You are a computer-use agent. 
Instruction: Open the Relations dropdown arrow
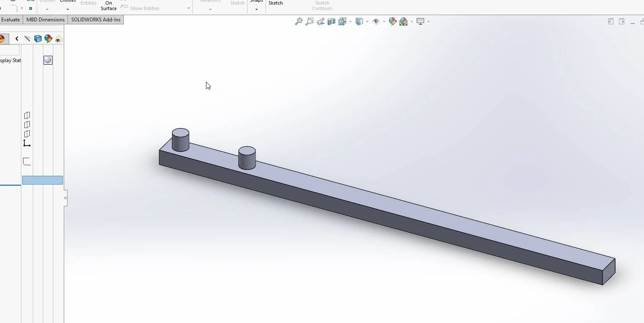click(210, 9)
